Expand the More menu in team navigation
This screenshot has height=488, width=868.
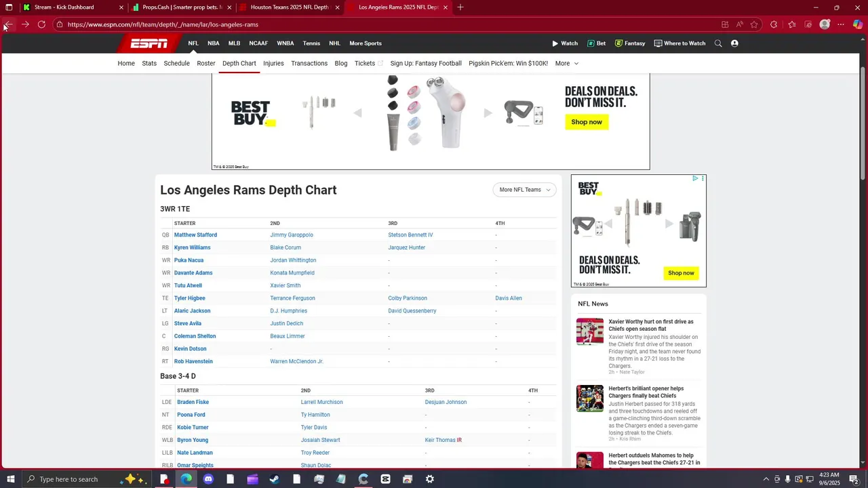click(567, 63)
